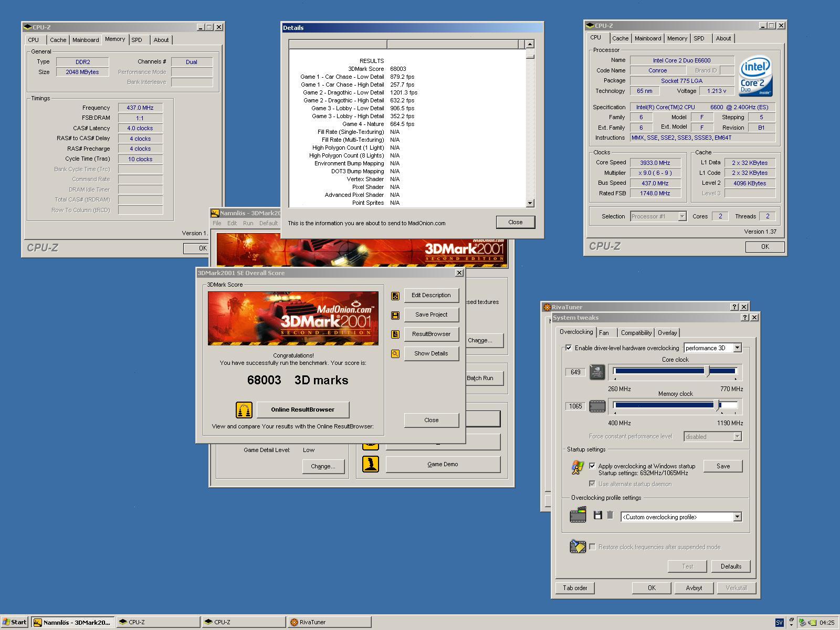Image resolution: width=840 pixels, height=630 pixels.
Task: Open the Fan tab in System tweaks
Action: [604, 333]
